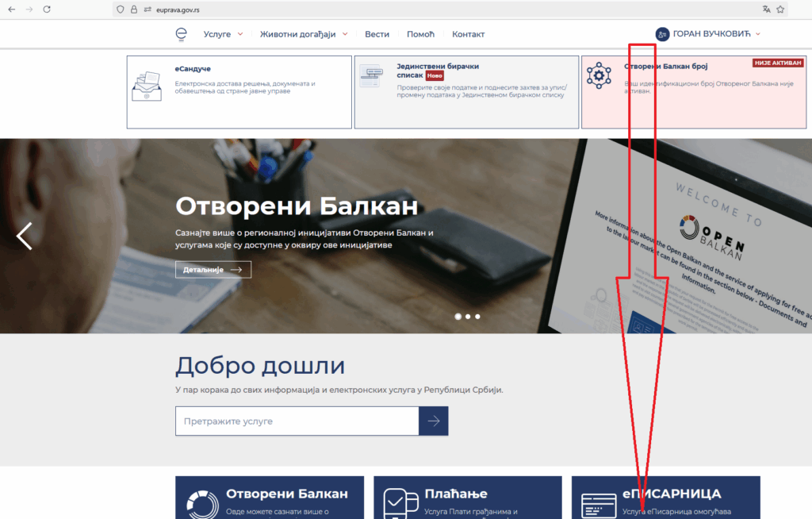This screenshot has width=812, height=519.
Task: Open ГОРАН ВУЧКОВИЋ account menu
Action: (711, 34)
